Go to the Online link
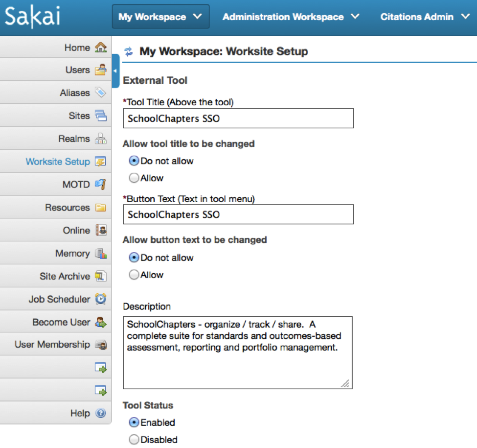The height and width of the screenshot is (448, 477). (76, 231)
